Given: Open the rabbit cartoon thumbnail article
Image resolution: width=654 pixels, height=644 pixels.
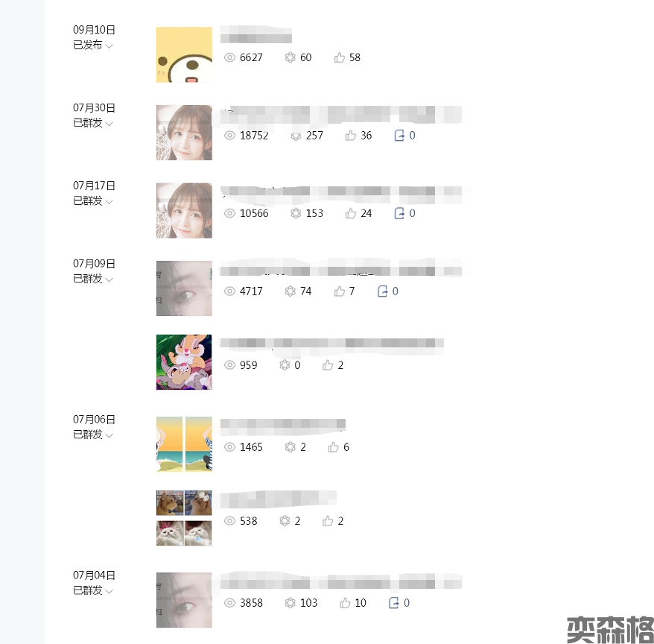Looking at the screenshot, I should point(184,362).
